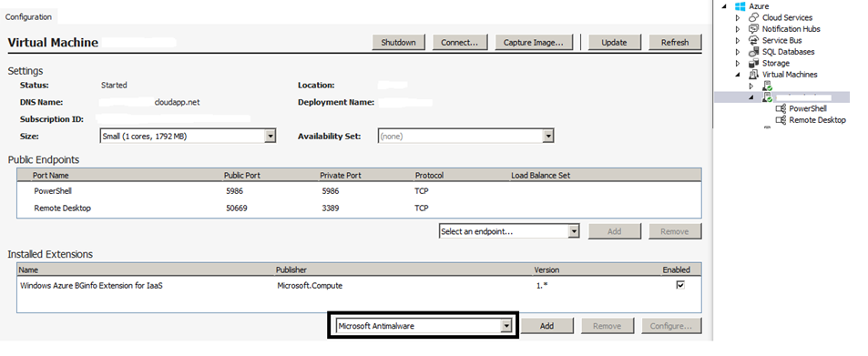
Task: Click Remove button under Public Endpoints
Action: tap(675, 231)
